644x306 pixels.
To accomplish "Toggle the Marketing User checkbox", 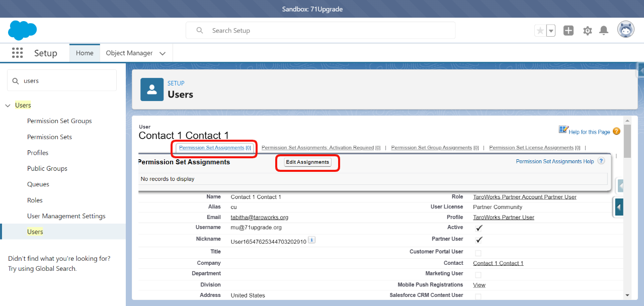I will 478,275.
